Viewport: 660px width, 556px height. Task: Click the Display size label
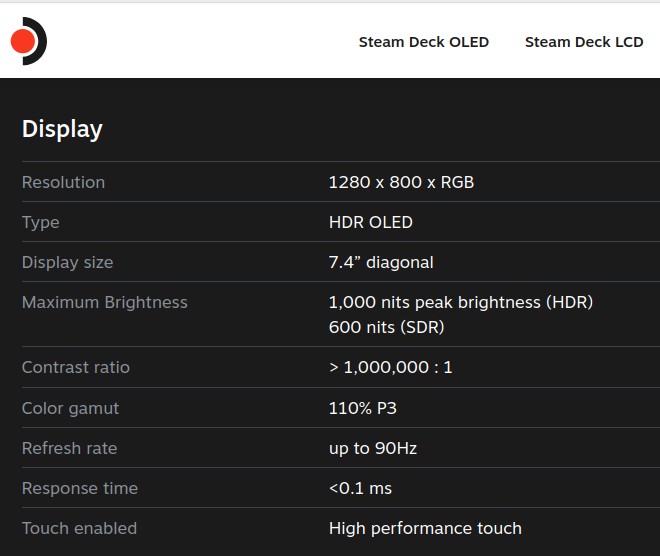click(68, 263)
